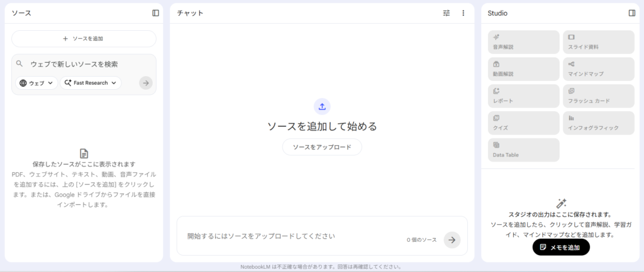Create an インフォグラフィック
644x272 pixels.
599,123
